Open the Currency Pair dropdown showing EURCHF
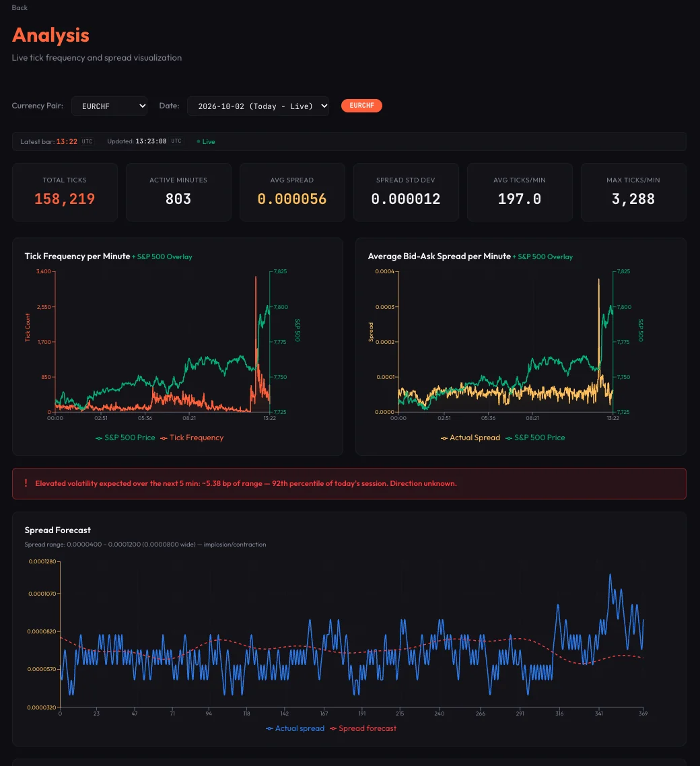The height and width of the screenshot is (766, 700). pos(110,106)
